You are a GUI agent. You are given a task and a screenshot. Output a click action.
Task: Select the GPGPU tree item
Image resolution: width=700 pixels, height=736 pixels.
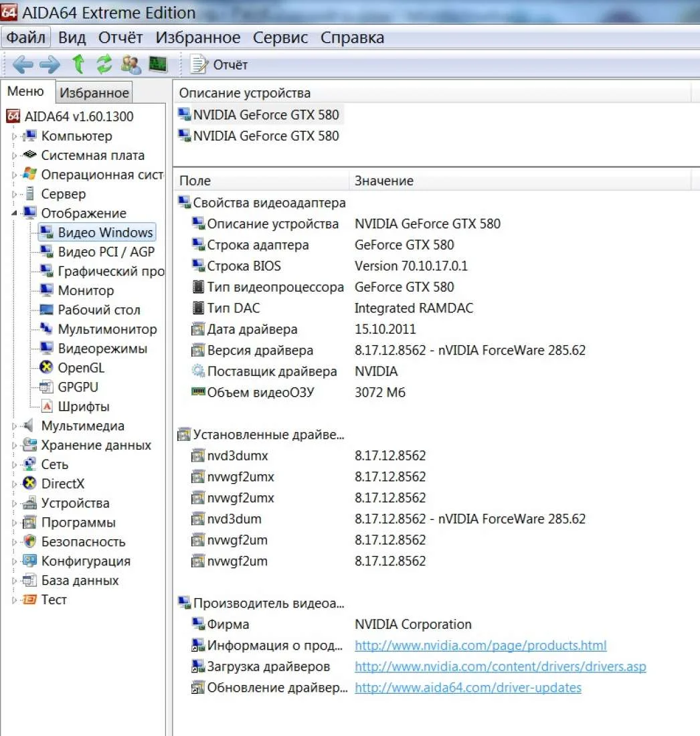78,387
